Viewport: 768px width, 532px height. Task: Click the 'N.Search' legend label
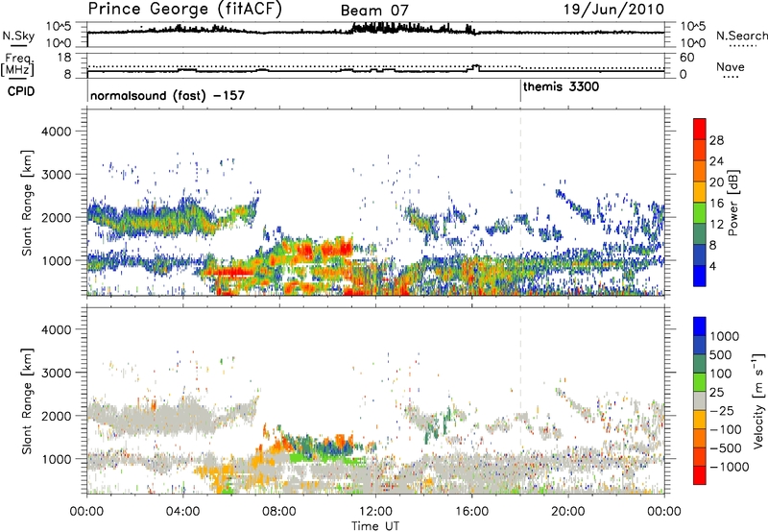click(741, 36)
